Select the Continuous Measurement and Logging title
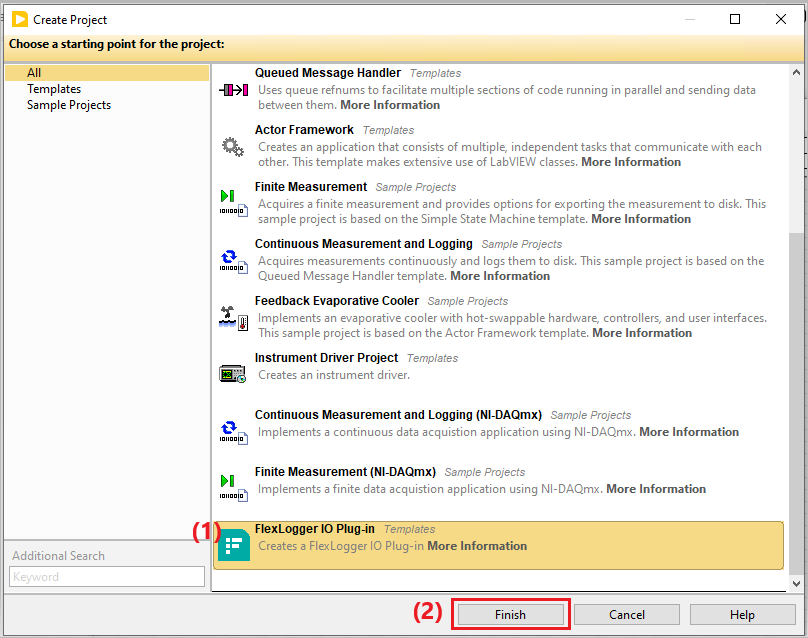Viewport: 808px width, 638px height. coord(364,244)
